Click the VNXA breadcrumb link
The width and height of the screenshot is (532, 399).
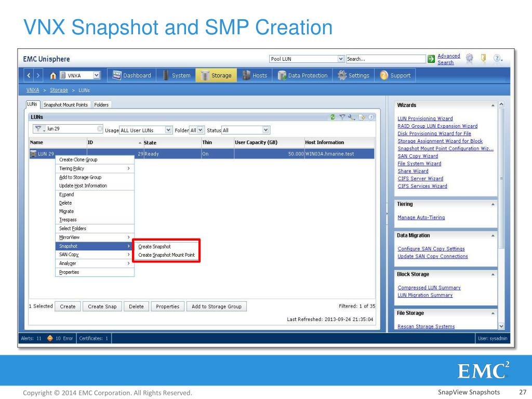pyautogui.click(x=33, y=90)
